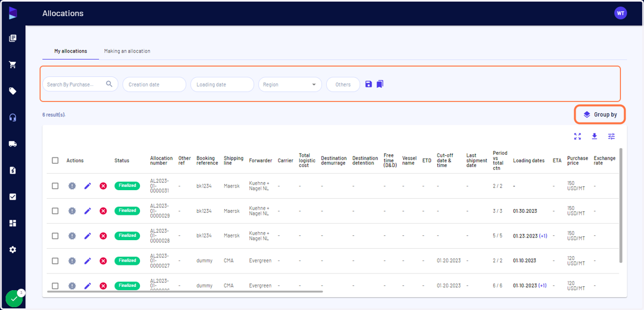Open details icon for allocation 0000029
This screenshot has width=644, height=310.
tap(72, 211)
